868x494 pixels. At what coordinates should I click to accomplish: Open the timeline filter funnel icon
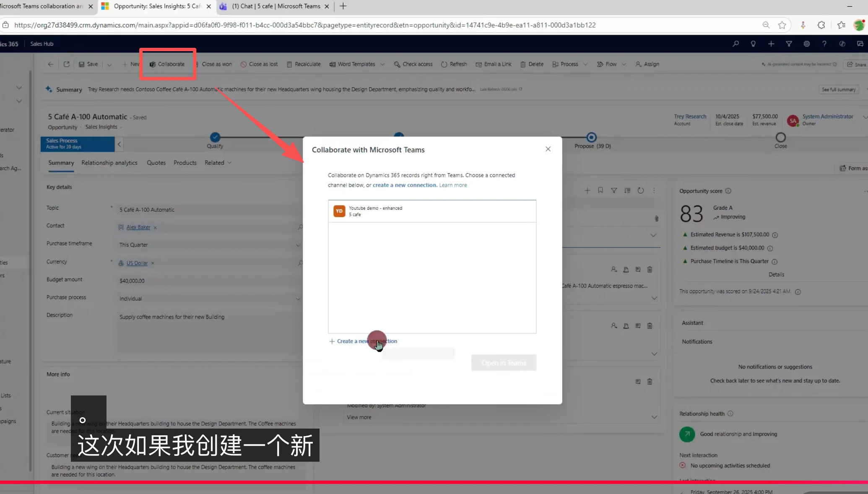click(614, 190)
